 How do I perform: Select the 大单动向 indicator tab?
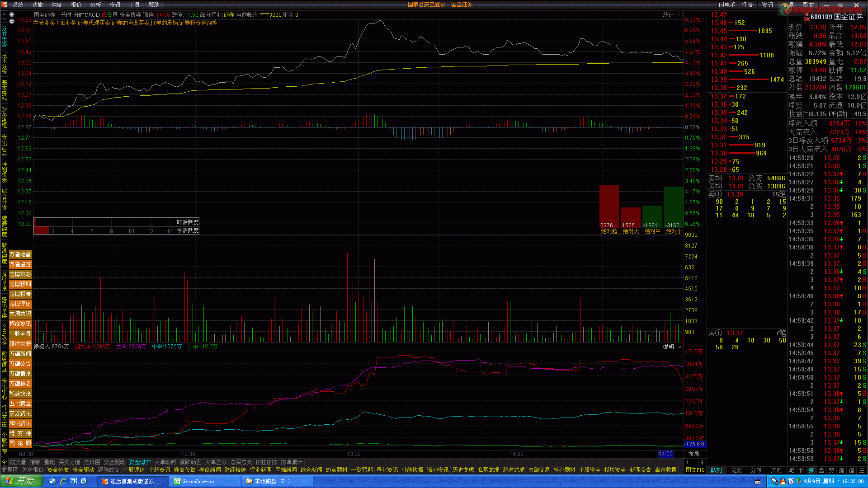(x=165, y=462)
